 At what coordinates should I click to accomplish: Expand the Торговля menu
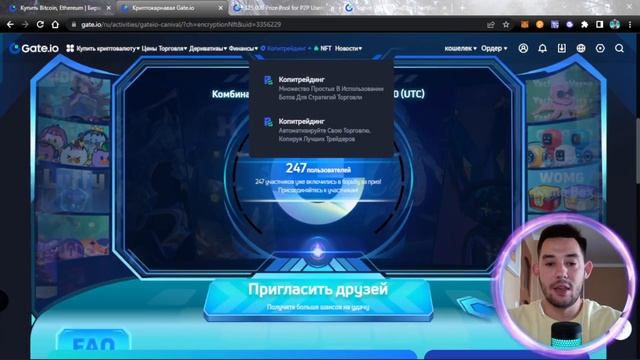click(x=173, y=49)
